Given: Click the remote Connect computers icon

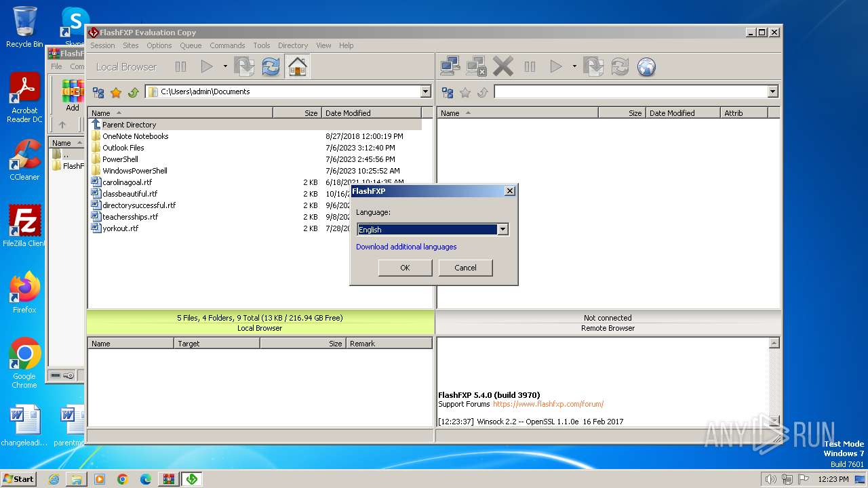Looking at the screenshot, I should pos(450,66).
